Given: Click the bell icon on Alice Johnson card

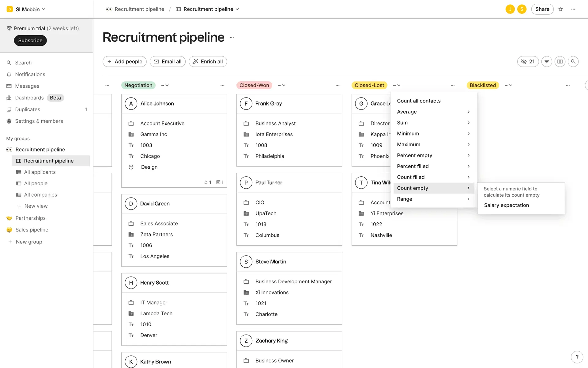Looking at the screenshot, I should click(206, 182).
